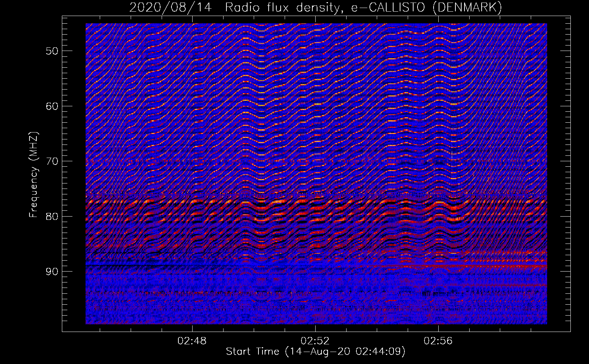Click the 02:48 time tick label
Screen dimensions: 589x364
point(192,341)
